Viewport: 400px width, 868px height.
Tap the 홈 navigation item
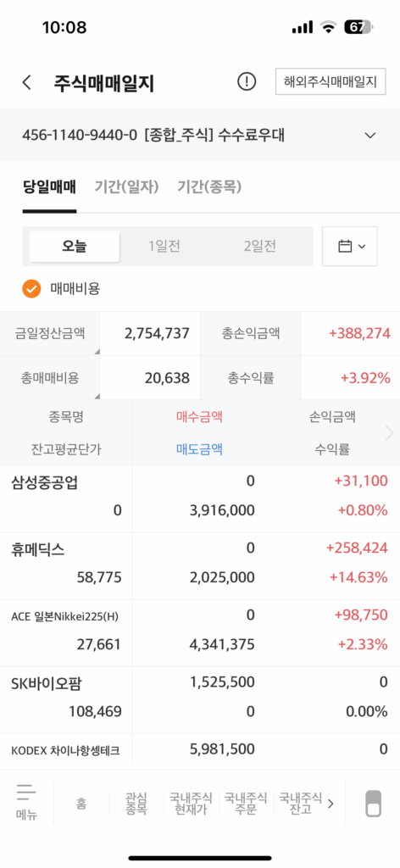[81, 804]
